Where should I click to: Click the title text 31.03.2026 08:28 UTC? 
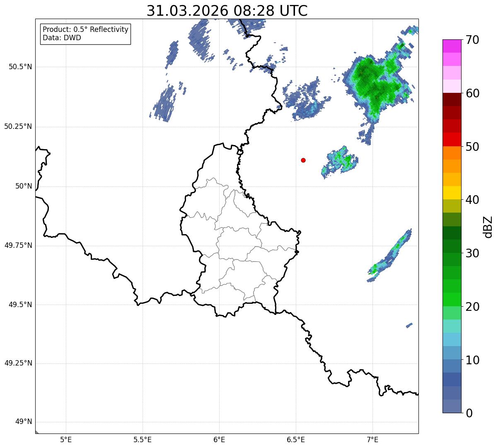coord(227,11)
